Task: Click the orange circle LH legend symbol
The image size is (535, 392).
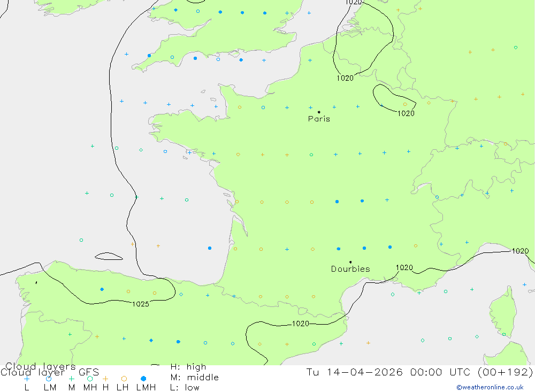Action: 124,379
